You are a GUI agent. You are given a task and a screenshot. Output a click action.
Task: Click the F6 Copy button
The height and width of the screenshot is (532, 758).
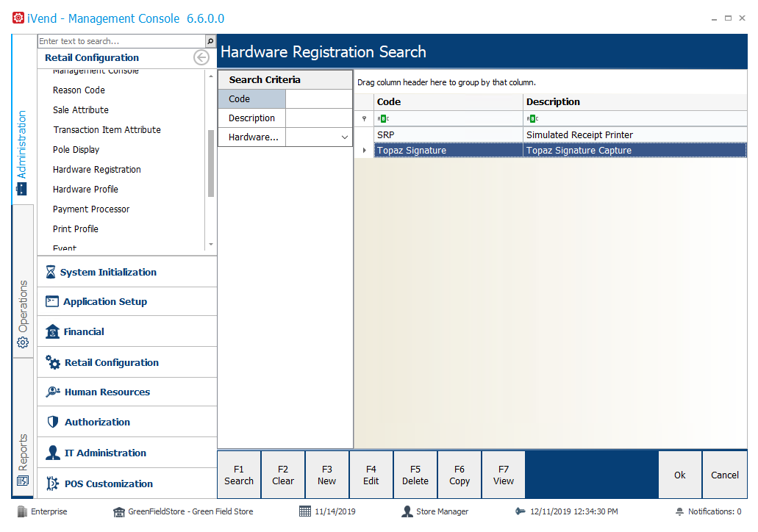pyautogui.click(x=460, y=475)
